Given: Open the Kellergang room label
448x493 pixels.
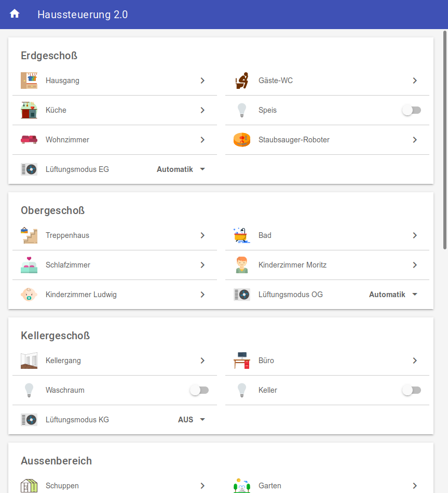Looking at the screenshot, I should [x=63, y=361].
